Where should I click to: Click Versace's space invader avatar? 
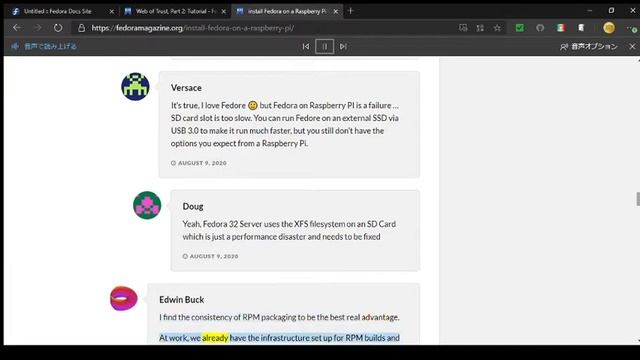click(135, 87)
